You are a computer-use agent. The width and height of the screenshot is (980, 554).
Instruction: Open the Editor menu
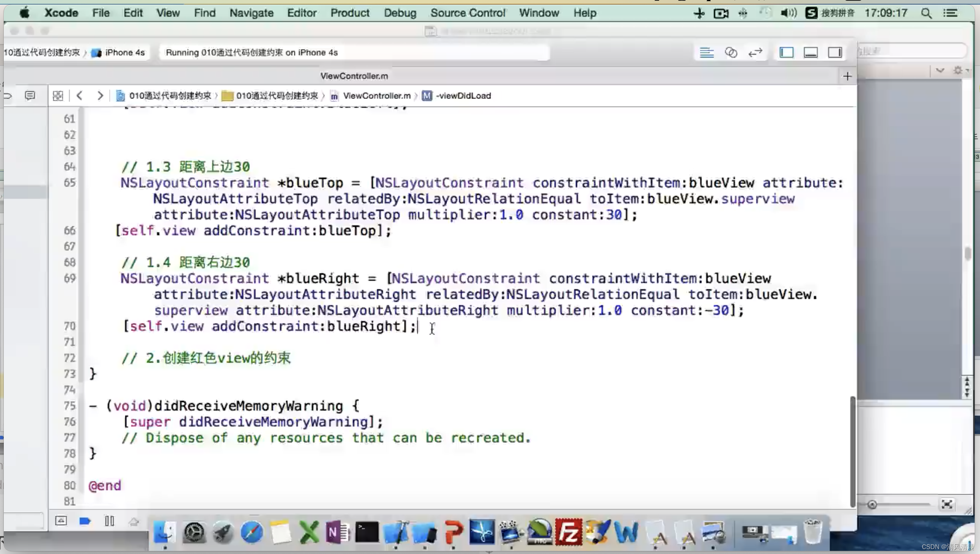[x=302, y=13]
